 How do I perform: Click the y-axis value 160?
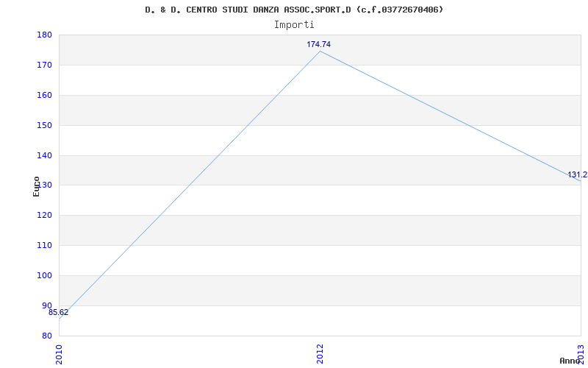[44, 95]
